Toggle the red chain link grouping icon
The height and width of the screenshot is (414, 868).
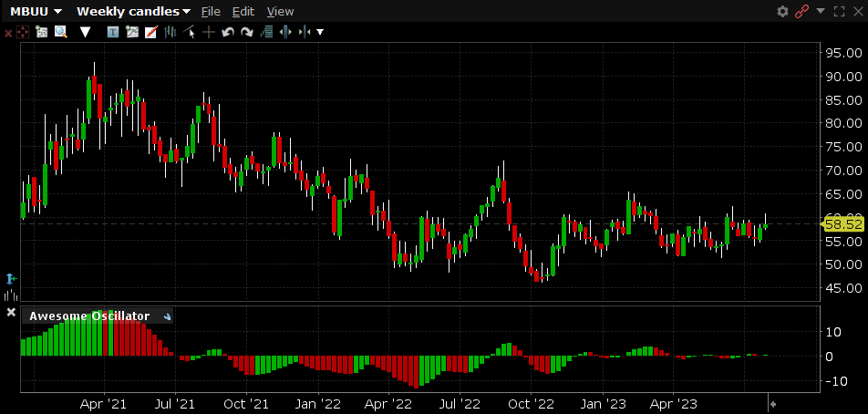pyautogui.click(x=802, y=11)
